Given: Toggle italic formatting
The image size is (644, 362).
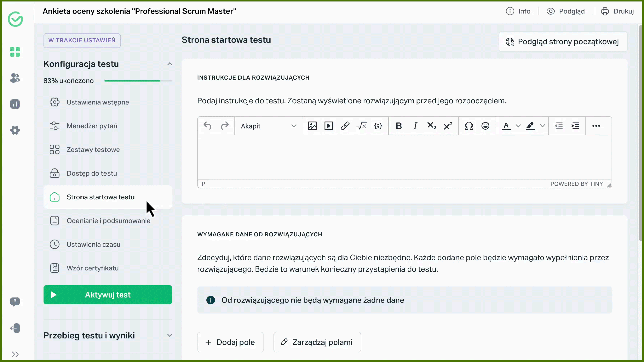Looking at the screenshot, I should (415, 126).
